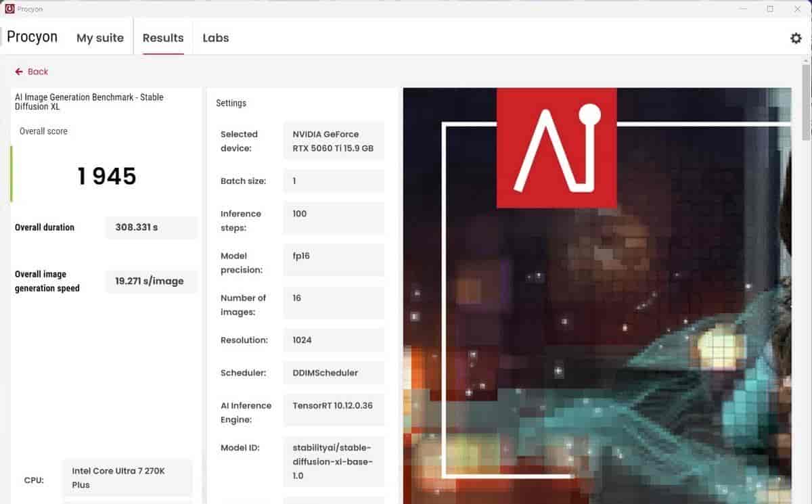Click the CPU label
The width and height of the screenshot is (812, 504).
[x=34, y=480]
